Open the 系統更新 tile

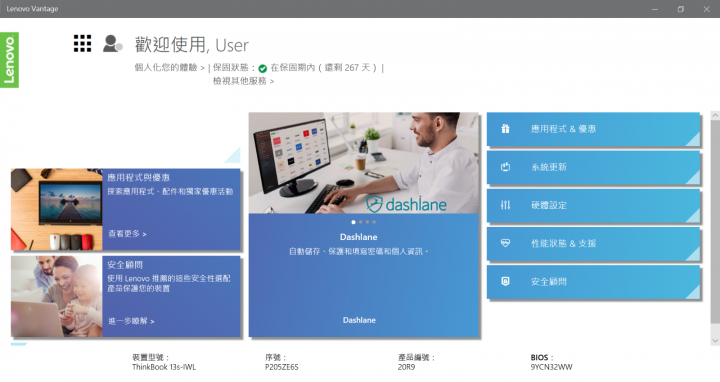click(x=593, y=167)
